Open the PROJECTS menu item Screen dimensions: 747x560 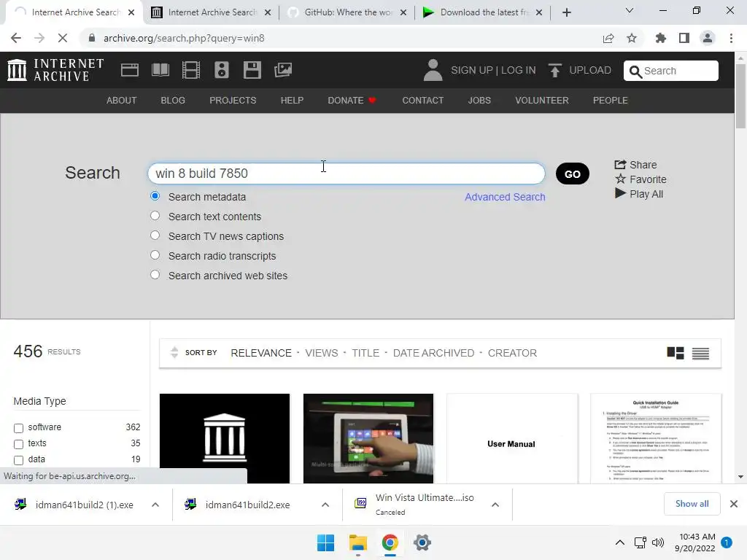233,101
